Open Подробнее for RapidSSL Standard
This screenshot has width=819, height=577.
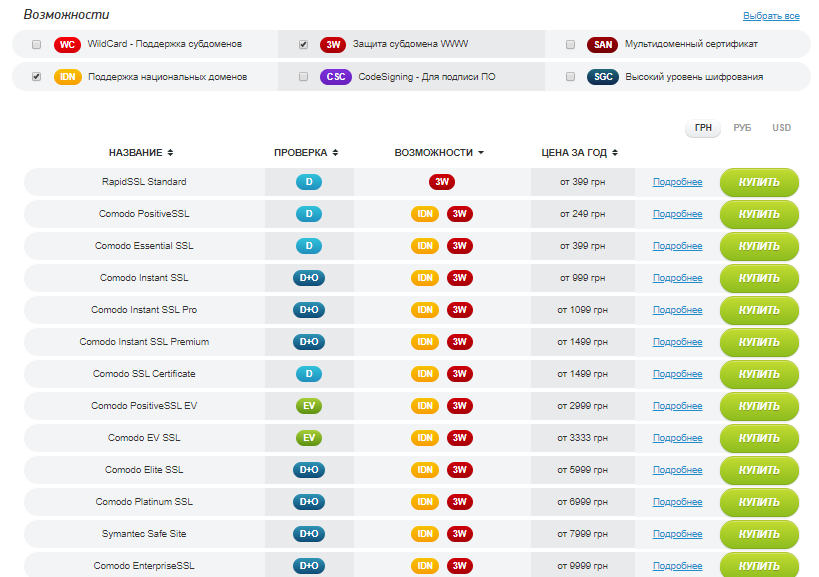677,182
